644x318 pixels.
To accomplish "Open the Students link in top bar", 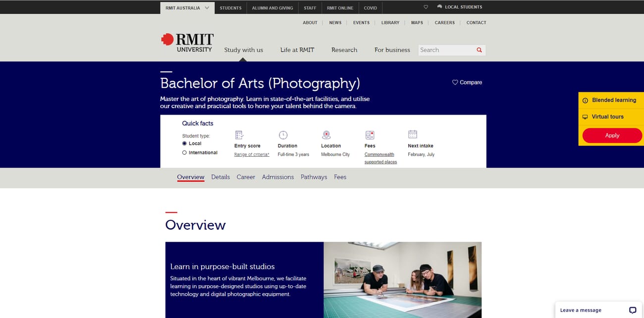I will pyautogui.click(x=231, y=8).
